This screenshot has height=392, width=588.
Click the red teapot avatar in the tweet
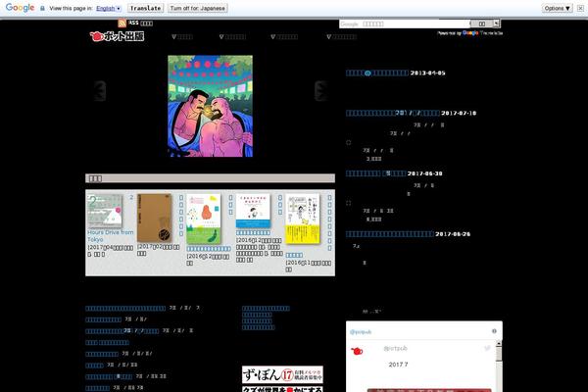coord(357,352)
